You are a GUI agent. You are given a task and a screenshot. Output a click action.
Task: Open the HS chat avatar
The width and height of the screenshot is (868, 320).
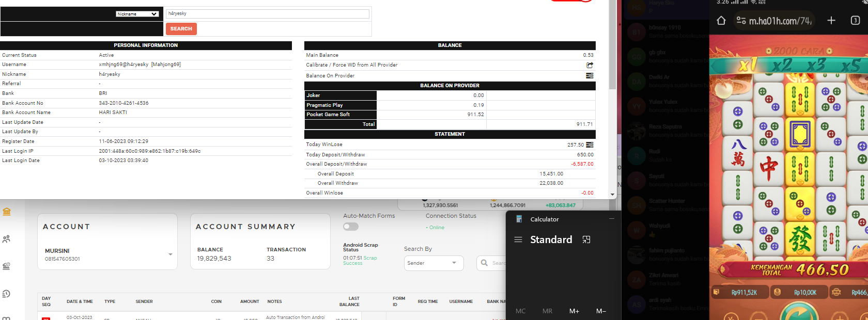click(x=637, y=7)
